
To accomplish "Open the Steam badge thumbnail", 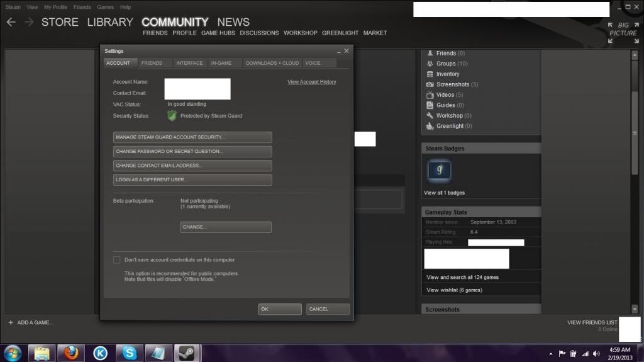I will [440, 170].
